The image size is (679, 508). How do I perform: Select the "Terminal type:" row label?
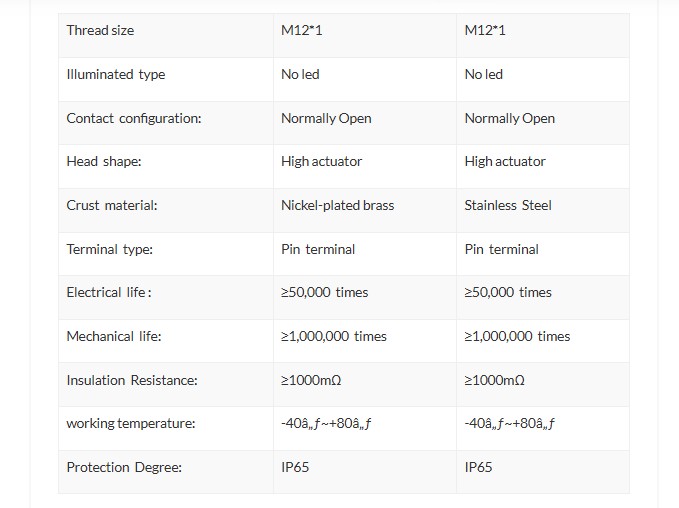point(110,249)
